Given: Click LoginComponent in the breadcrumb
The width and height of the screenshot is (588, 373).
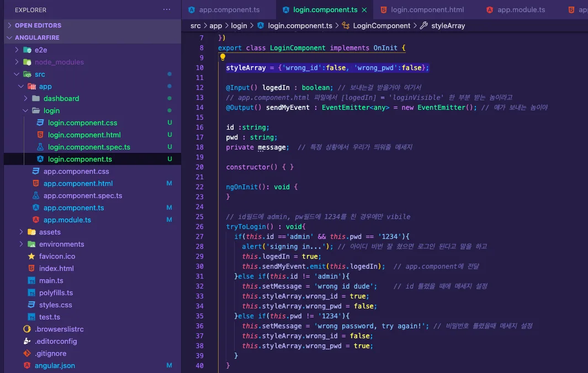Looking at the screenshot, I should pos(382,25).
